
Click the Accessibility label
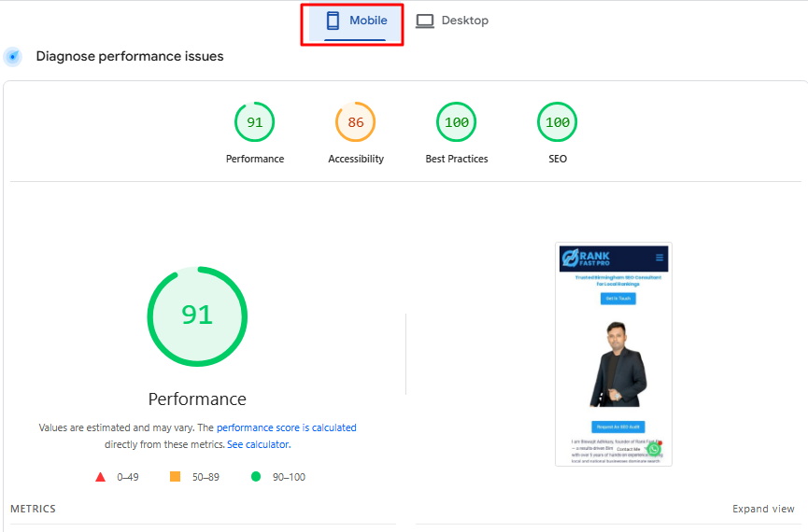tap(356, 159)
